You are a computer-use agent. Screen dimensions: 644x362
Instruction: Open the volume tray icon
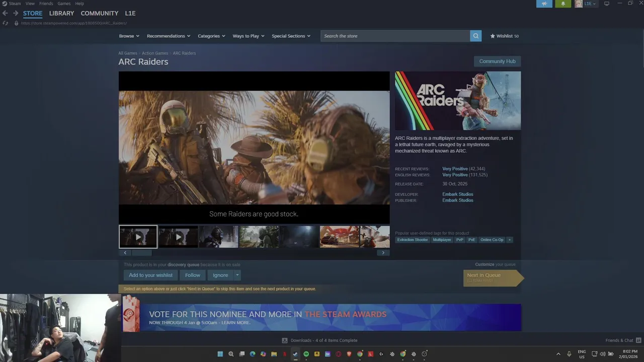click(x=602, y=354)
